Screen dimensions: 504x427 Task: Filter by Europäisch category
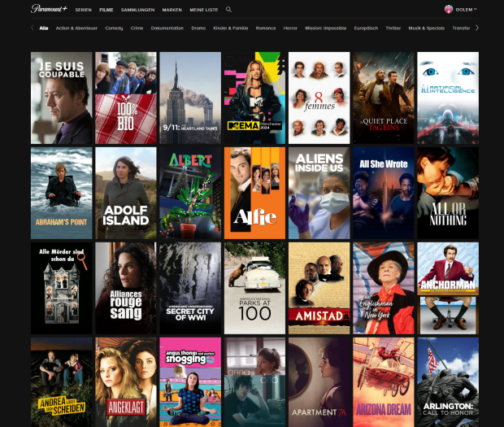click(366, 28)
